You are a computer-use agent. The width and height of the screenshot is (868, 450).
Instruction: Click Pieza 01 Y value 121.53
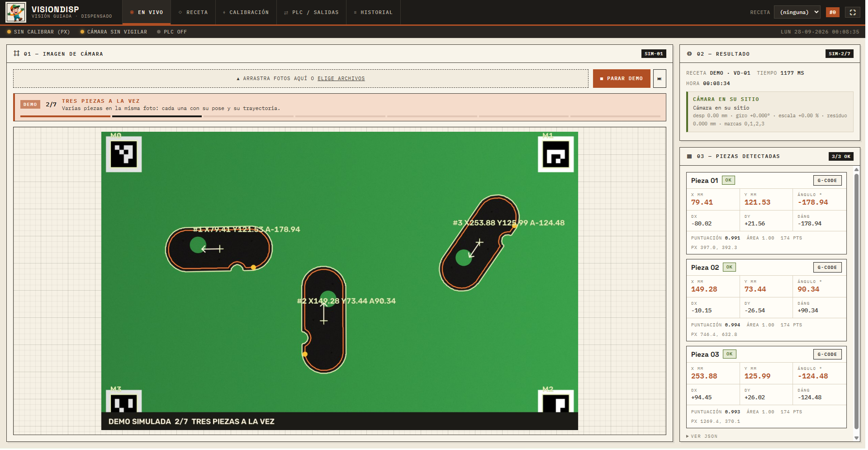[757, 202]
